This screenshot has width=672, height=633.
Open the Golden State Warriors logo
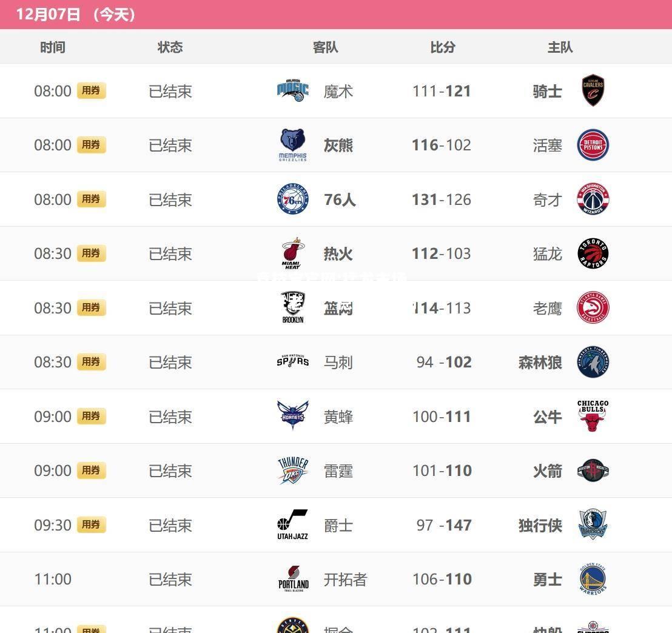(593, 578)
